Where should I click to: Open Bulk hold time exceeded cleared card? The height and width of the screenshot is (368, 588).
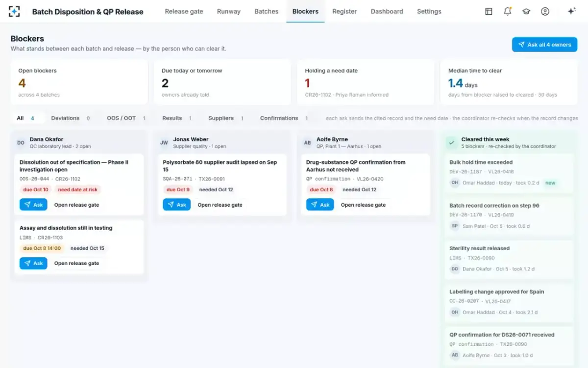[509, 173]
